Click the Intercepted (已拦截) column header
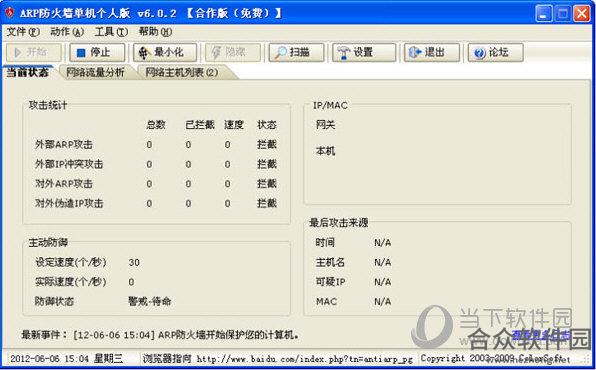The image size is (596, 370). click(200, 125)
